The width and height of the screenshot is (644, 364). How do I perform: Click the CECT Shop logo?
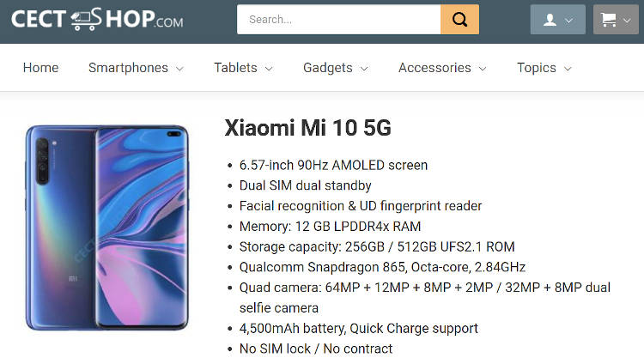(x=97, y=19)
